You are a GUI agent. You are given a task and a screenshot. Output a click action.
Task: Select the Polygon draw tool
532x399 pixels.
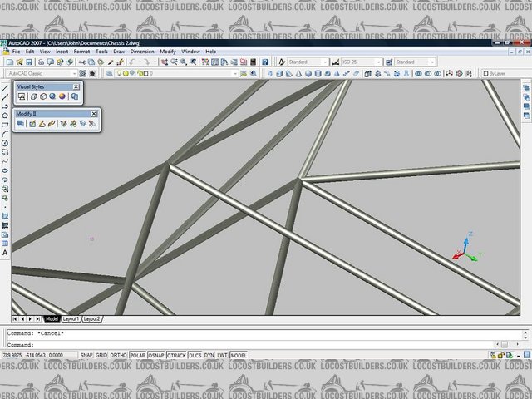5,115
